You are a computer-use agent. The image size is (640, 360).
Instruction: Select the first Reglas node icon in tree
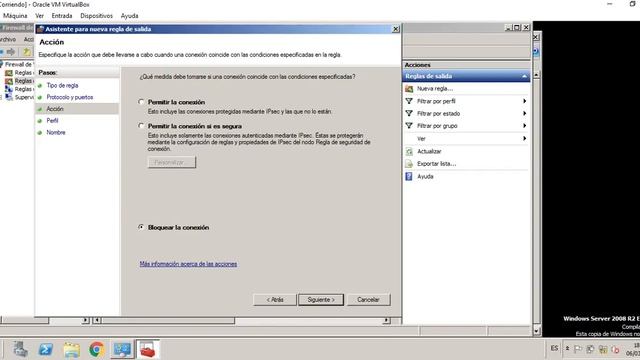coord(9,73)
